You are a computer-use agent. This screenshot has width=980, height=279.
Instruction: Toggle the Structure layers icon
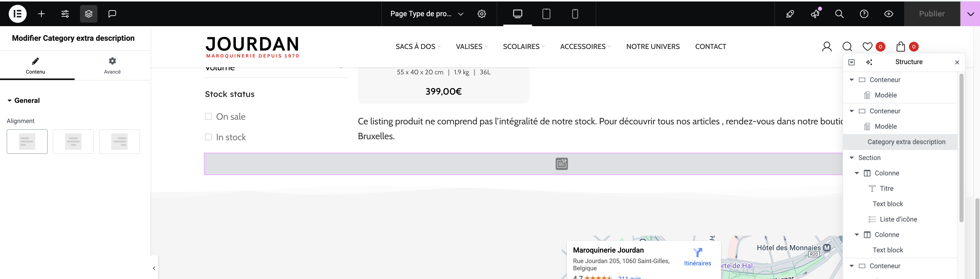pyautogui.click(x=89, y=14)
